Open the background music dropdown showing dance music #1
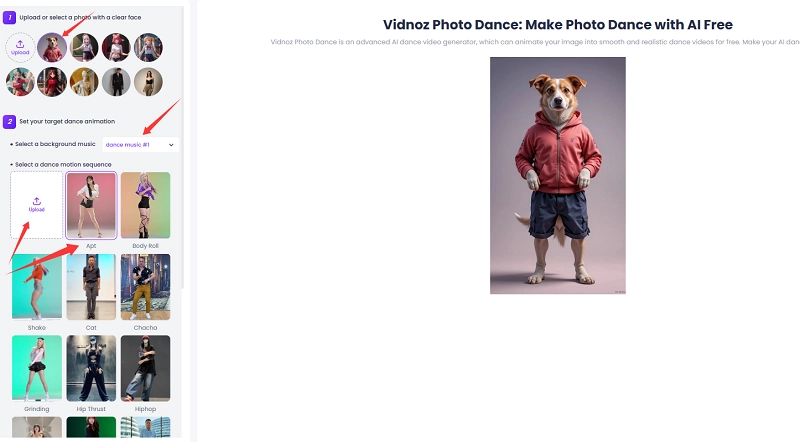800x442 pixels. click(140, 144)
